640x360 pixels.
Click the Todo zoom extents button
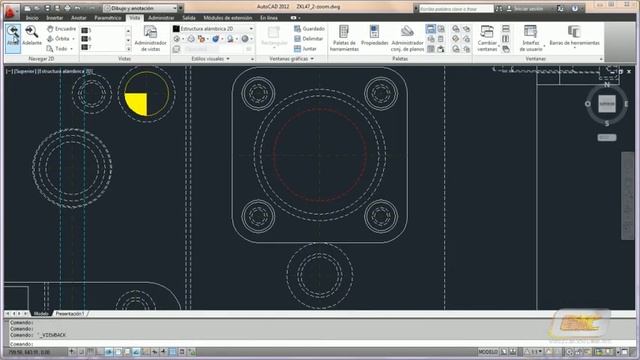click(57, 49)
